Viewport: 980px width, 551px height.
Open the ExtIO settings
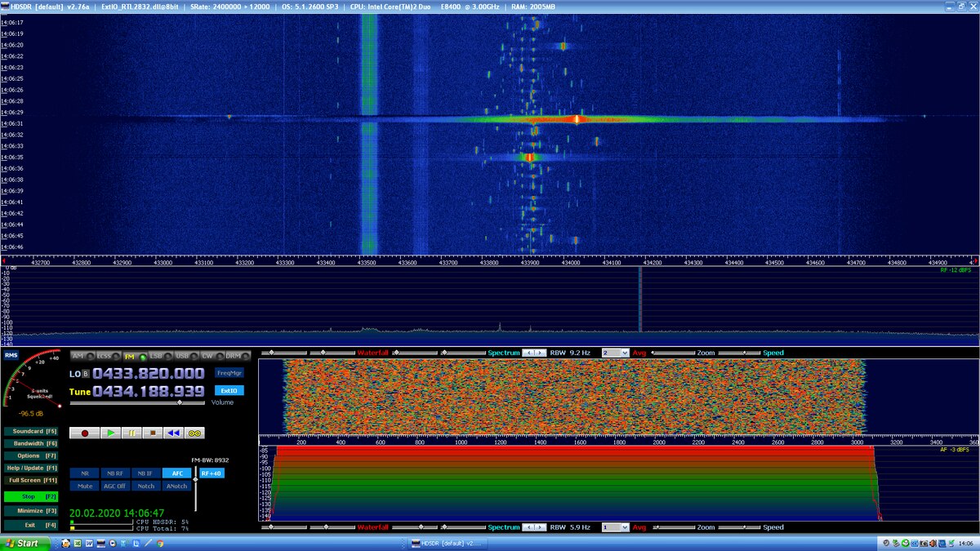tap(229, 390)
